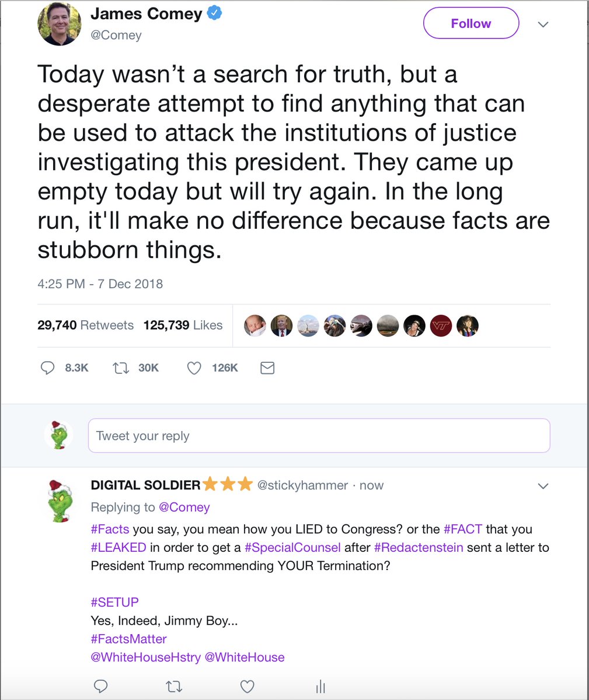
Task: Click the #Redactenstein hashtag
Action: pos(419,548)
